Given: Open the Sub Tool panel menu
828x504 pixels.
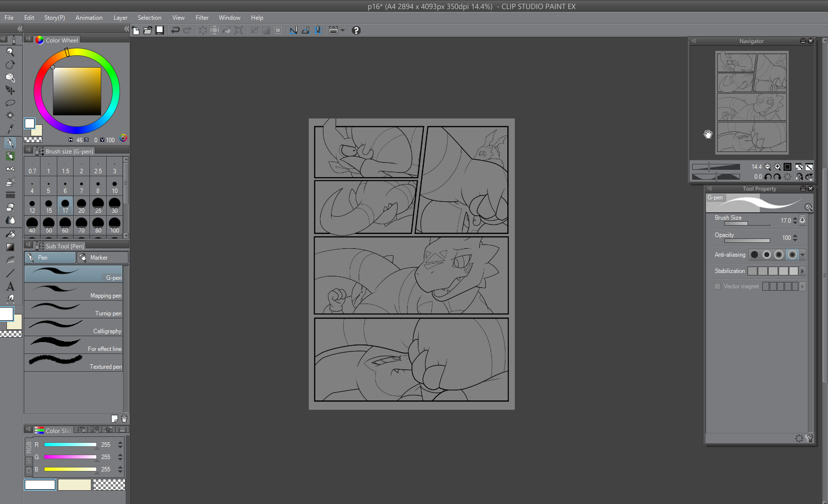Looking at the screenshot, I should tap(28, 244).
